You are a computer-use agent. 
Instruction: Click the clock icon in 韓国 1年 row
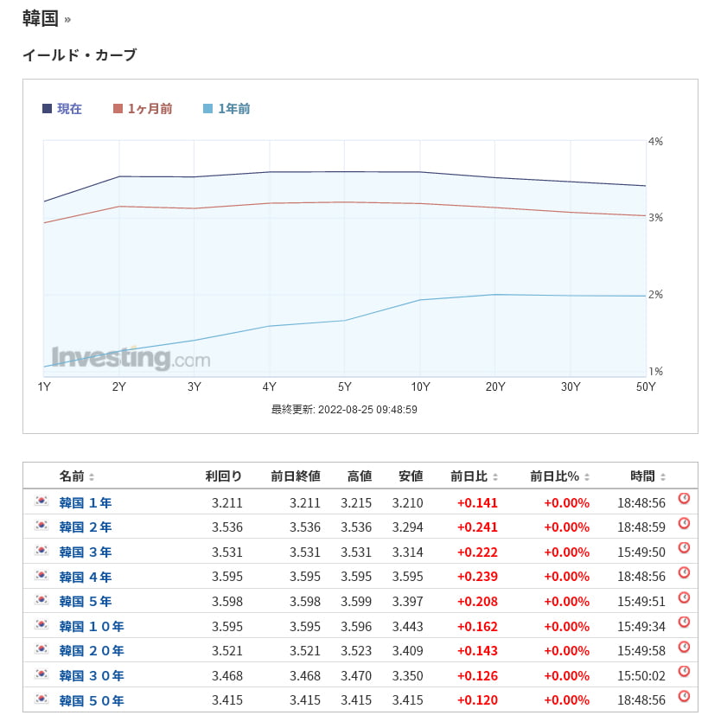[684, 499]
